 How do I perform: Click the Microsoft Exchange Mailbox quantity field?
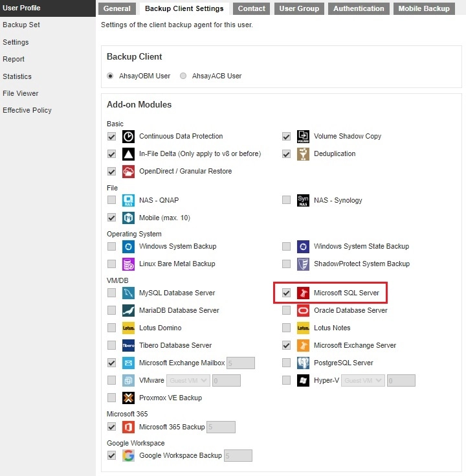coord(241,363)
